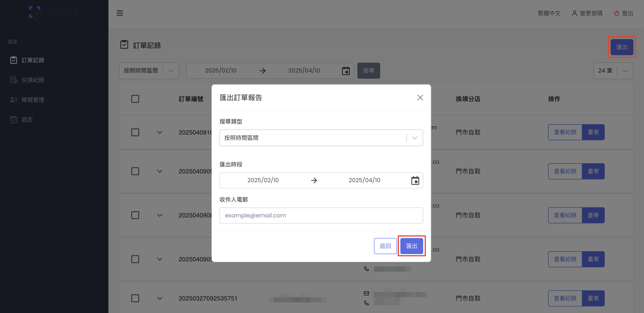The width and height of the screenshot is (644, 313).
Task: Click 重寄 for order 2025040905
Action: click(593, 259)
